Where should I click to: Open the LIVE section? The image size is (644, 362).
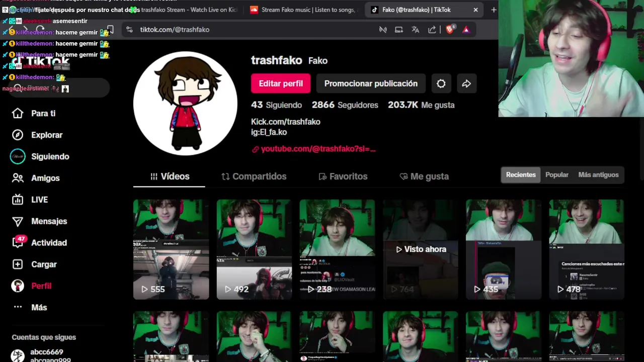point(30,200)
